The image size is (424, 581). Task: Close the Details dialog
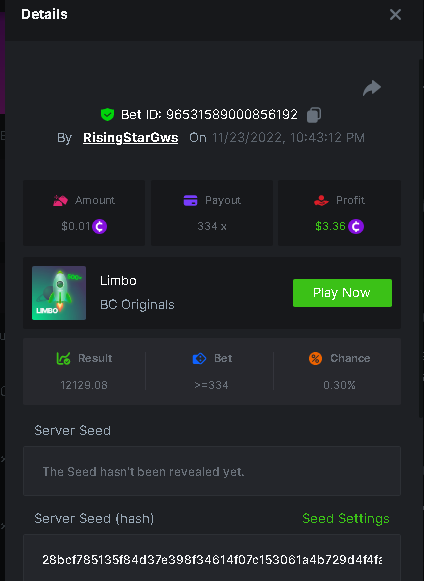[395, 14]
